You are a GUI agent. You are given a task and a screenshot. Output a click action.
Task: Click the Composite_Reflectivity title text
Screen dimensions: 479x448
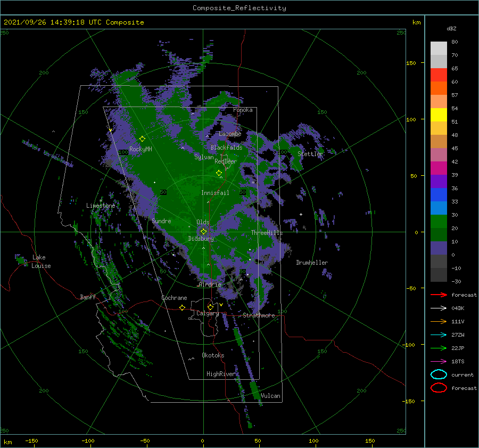(240, 8)
